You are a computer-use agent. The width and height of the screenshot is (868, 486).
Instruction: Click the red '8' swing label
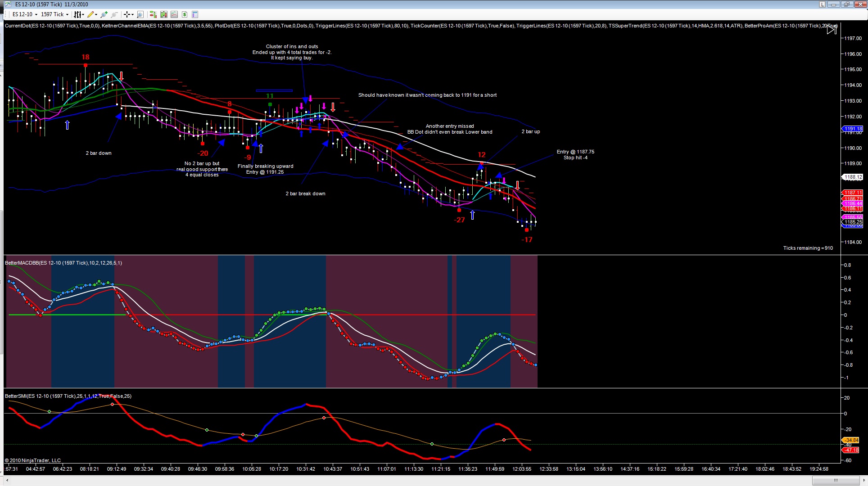[230, 104]
